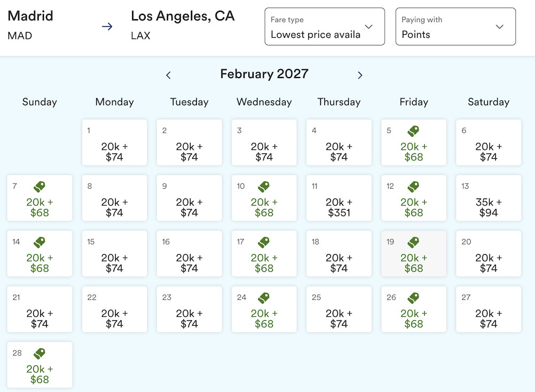Open the Paying with Points dropdown
The width and height of the screenshot is (535, 392).
coord(455,27)
